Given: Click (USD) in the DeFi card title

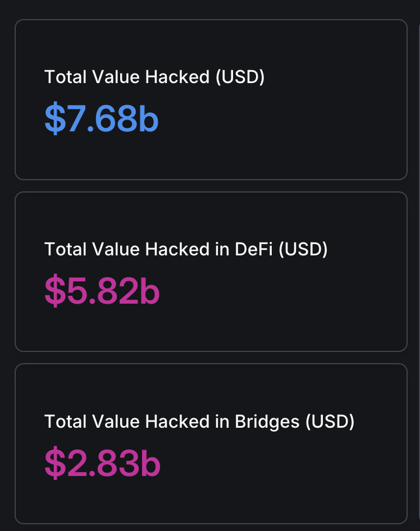Looking at the screenshot, I should tap(303, 249).
